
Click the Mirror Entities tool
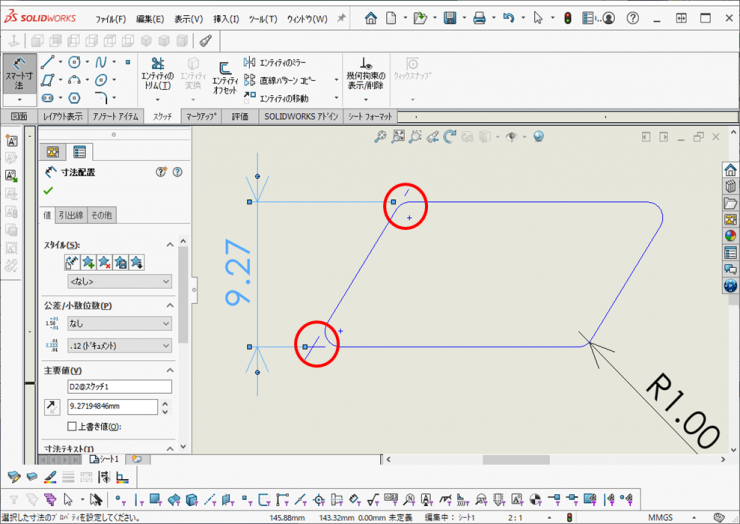(x=274, y=62)
